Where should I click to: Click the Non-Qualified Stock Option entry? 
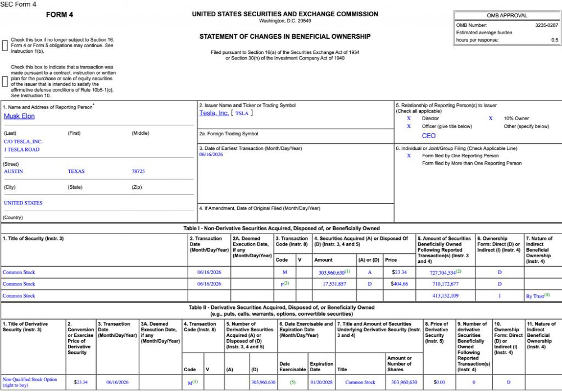[30, 382]
